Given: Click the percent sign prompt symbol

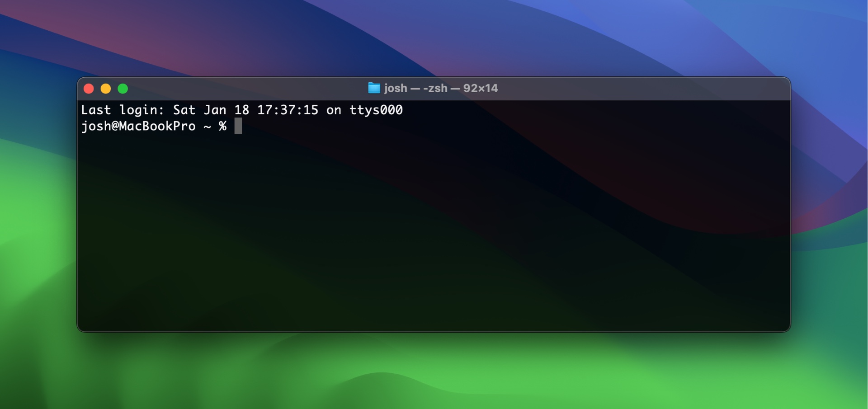Looking at the screenshot, I should [222, 127].
